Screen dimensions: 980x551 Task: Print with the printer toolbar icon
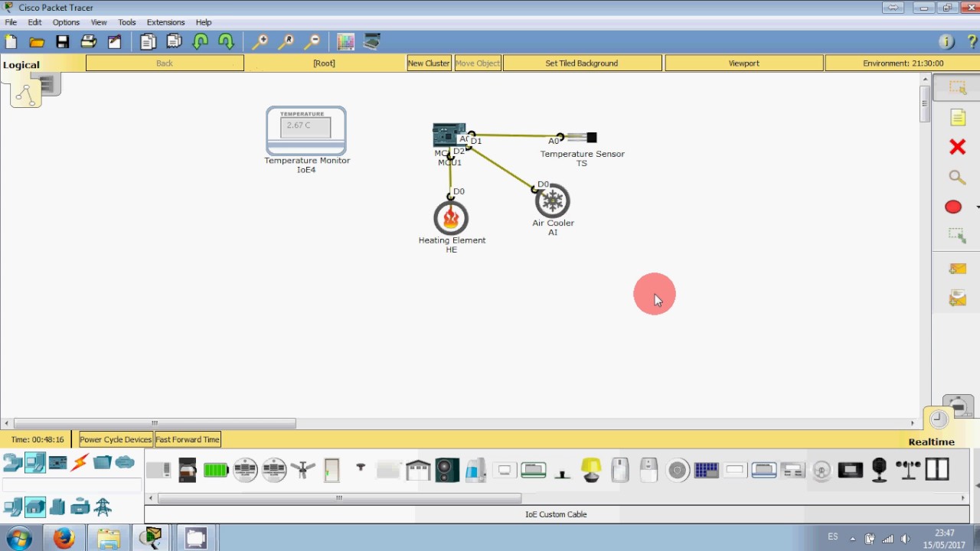tap(89, 42)
